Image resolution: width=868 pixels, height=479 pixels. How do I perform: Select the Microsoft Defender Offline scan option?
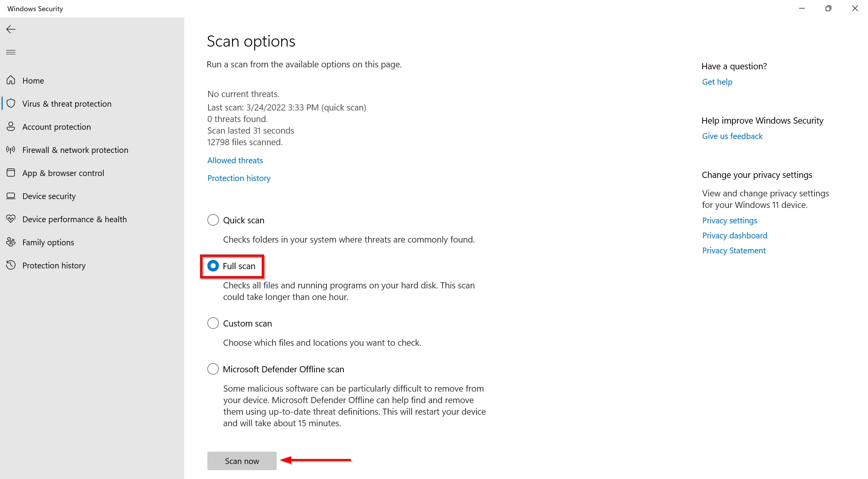pos(213,369)
